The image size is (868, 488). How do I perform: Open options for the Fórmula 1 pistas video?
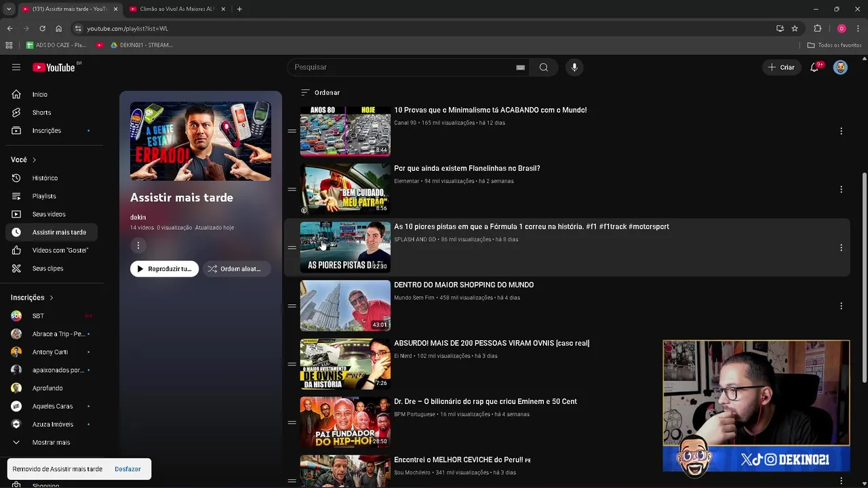pyautogui.click(x=841, y=247)
